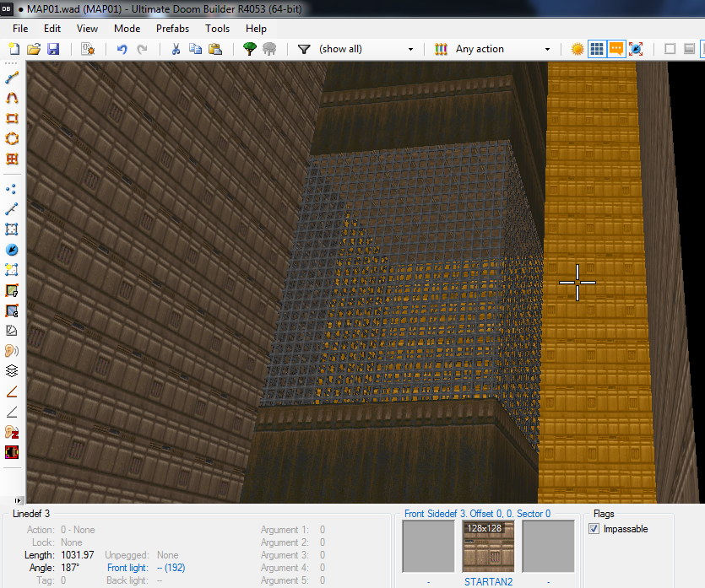Open the Tools menu
The image size is (705, 588).
[x=217, y=29]
